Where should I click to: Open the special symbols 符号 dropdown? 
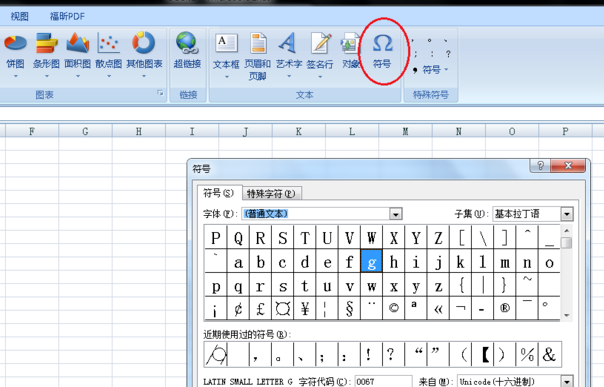[x=435, y=70]
